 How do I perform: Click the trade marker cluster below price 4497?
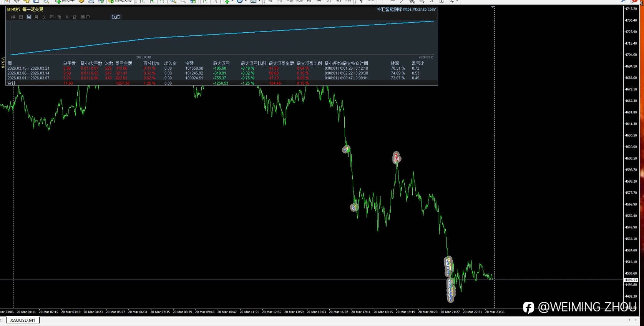point(451,290)
